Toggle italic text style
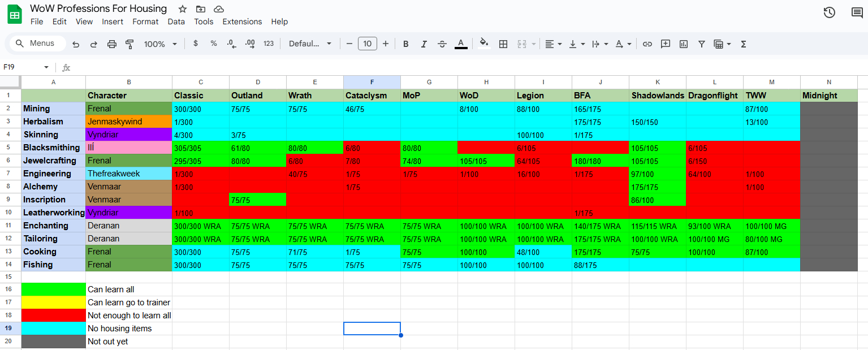 click(x=424, y=44)
